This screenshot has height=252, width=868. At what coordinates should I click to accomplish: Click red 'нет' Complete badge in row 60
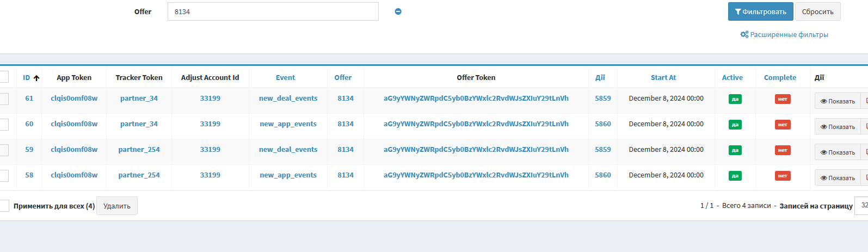783,125
